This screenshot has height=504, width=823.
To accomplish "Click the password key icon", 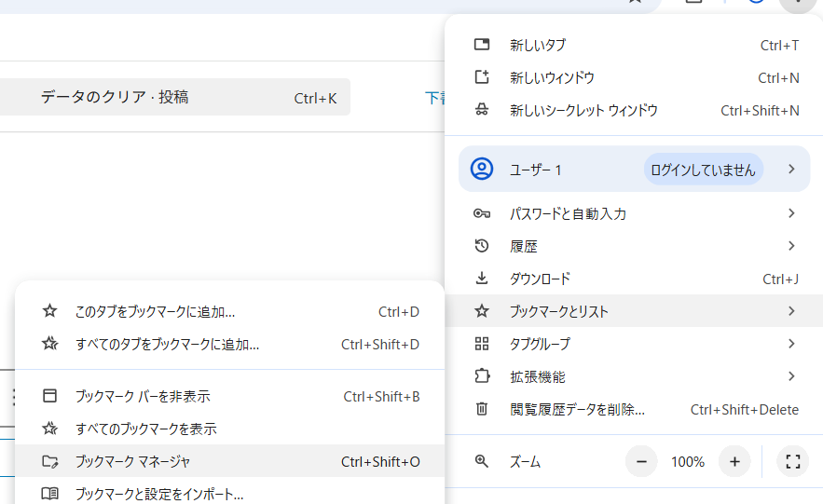I will click(482, 213).
